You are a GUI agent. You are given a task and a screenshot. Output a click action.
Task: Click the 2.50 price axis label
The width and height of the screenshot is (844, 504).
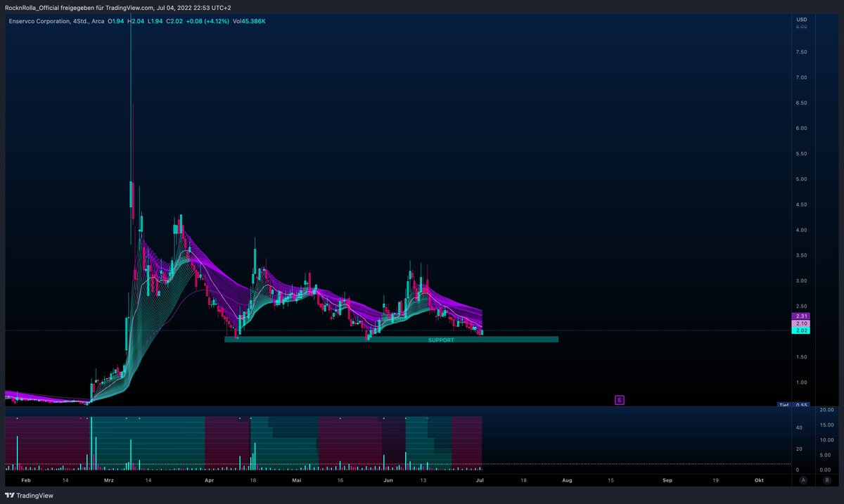click(x=801, y=306)
